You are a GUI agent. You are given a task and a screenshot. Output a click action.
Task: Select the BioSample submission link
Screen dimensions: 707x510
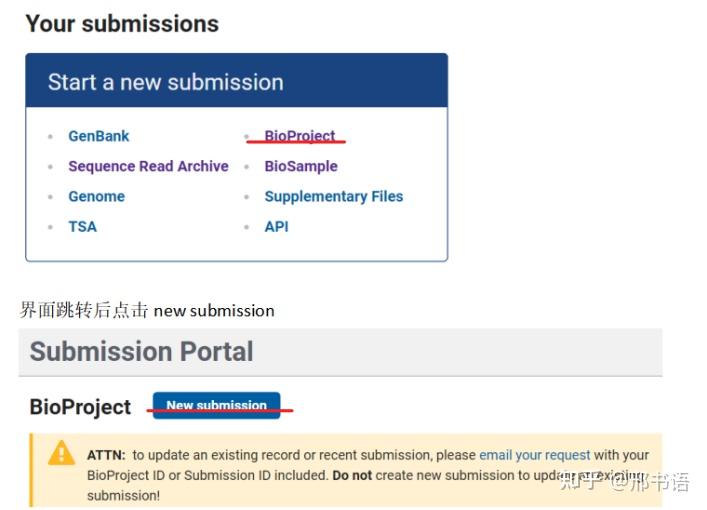point(300,166)
